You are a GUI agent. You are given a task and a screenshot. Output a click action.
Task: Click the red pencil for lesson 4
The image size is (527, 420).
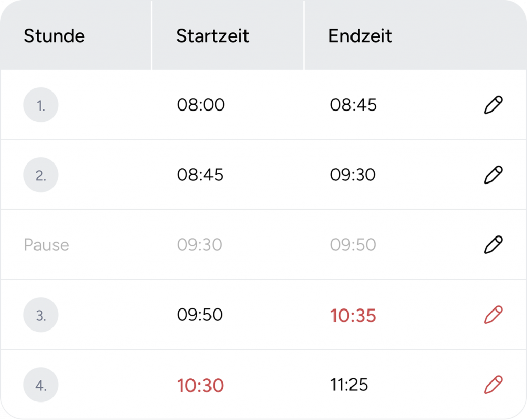[493, 385]
